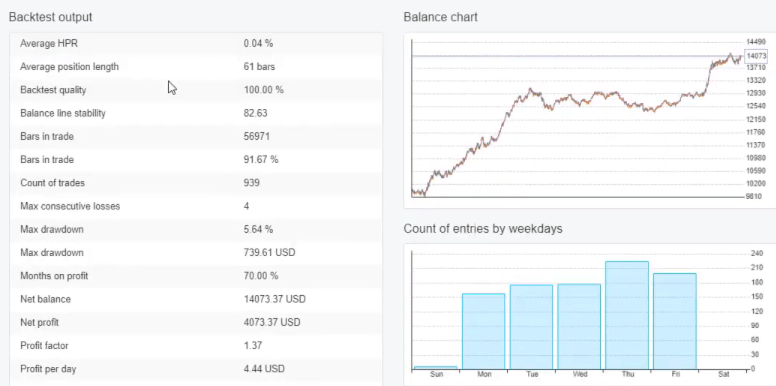
Task: Click the Wednesday bar in weekdays chart
Action: point(579,327)
